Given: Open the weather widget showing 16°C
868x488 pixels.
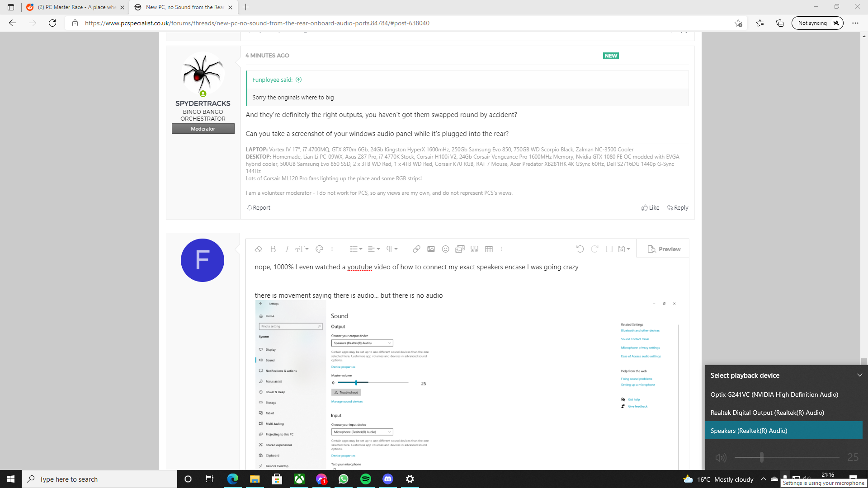Looking at the screenshot, I should [718, 479].
